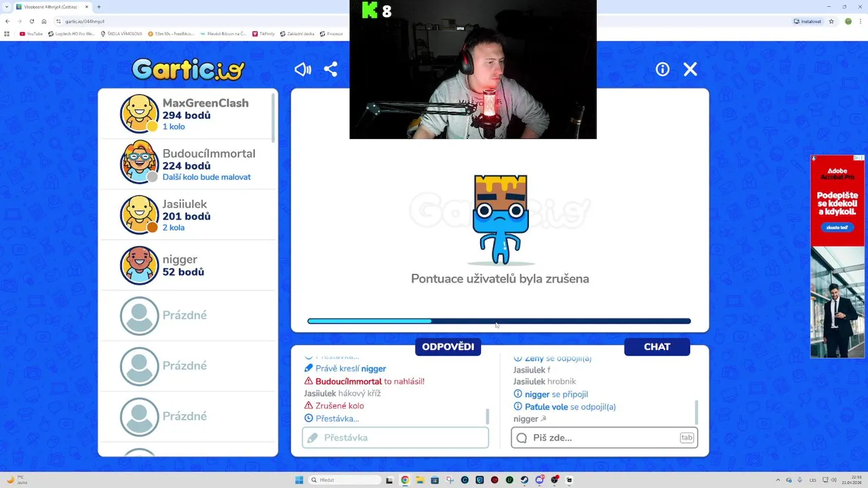Select MaxGreenClash's avatar
Screen dimensions: 868x488
tap(140, 113)
